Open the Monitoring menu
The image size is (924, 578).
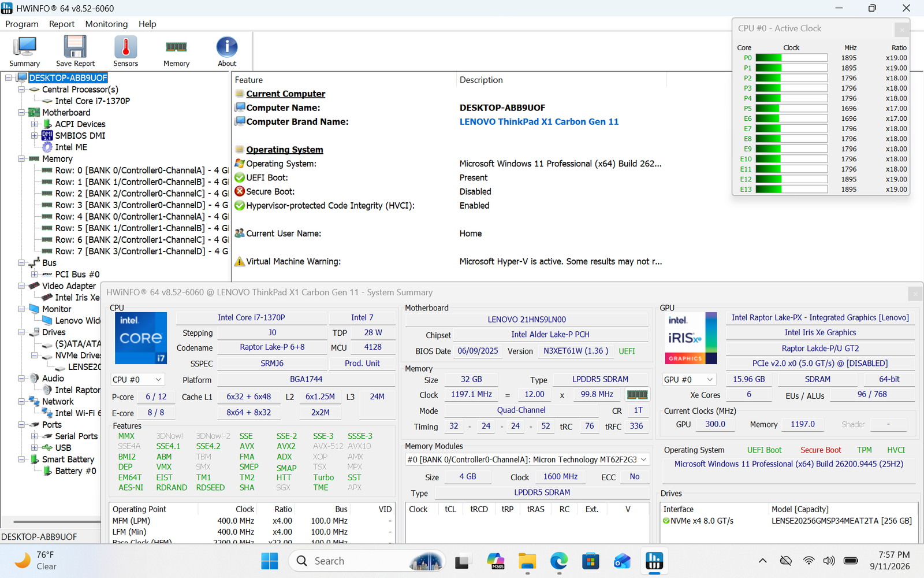(x=106, y=24)
